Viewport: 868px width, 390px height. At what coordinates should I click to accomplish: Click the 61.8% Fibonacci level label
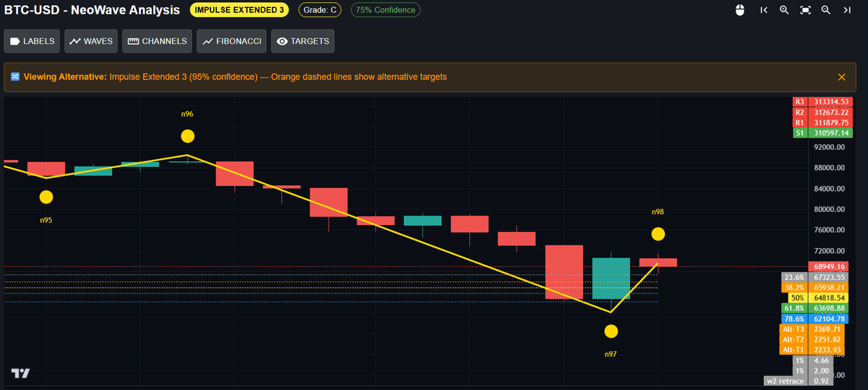(x=816, y=308)
